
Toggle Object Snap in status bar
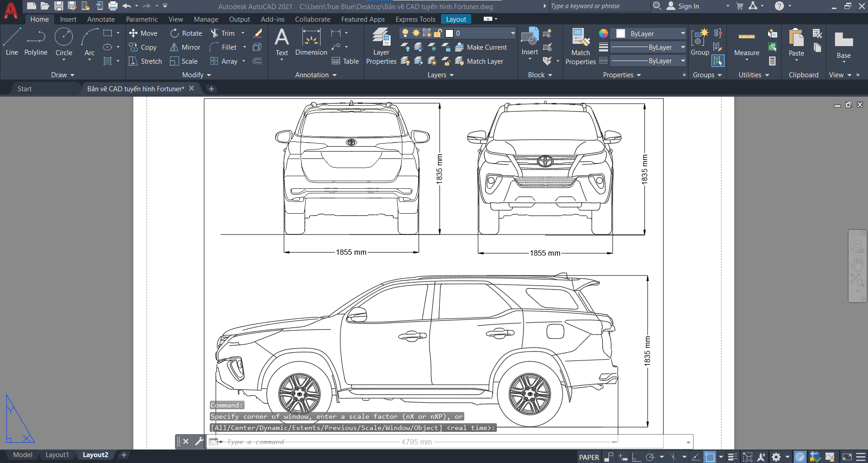coord(710,457)
